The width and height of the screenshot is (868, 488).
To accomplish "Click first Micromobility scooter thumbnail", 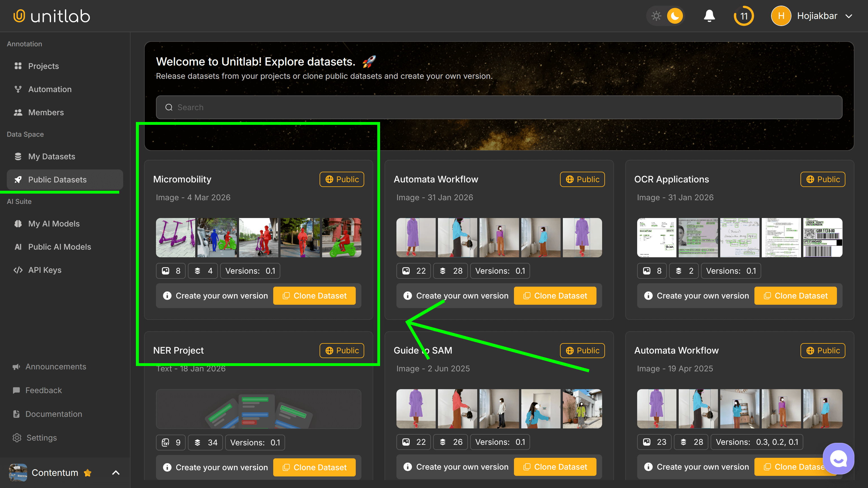I will pyautogui.click(x=175, y=238).
